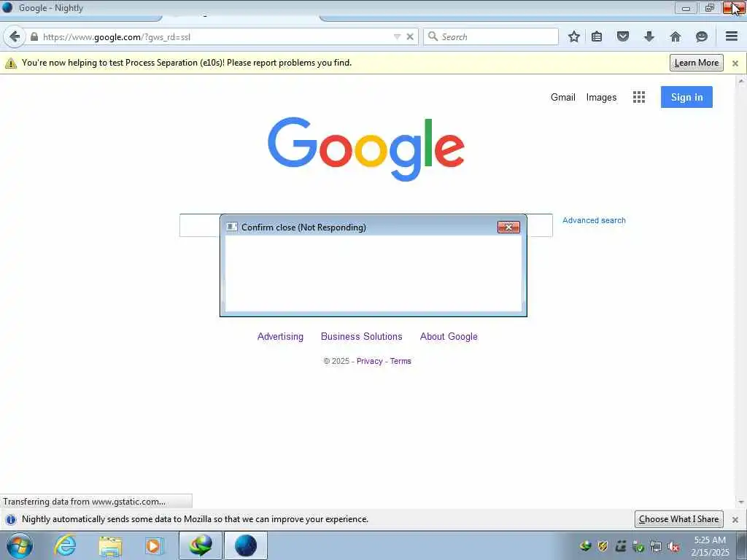Image resolution: width=747 pixels, height=560 pixels.
Task: Click the network tray icon
Action: pos(656,547)
